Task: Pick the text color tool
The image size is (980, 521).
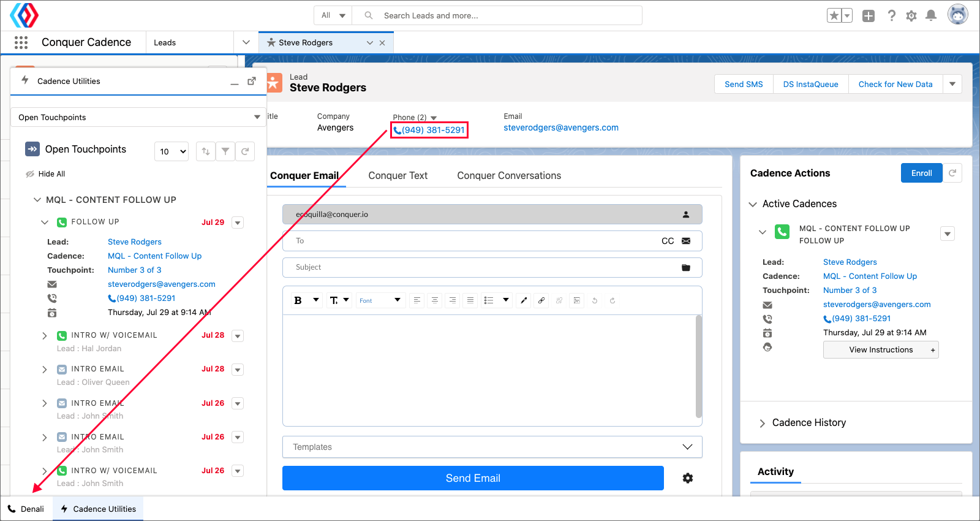Action: point(524,300)
